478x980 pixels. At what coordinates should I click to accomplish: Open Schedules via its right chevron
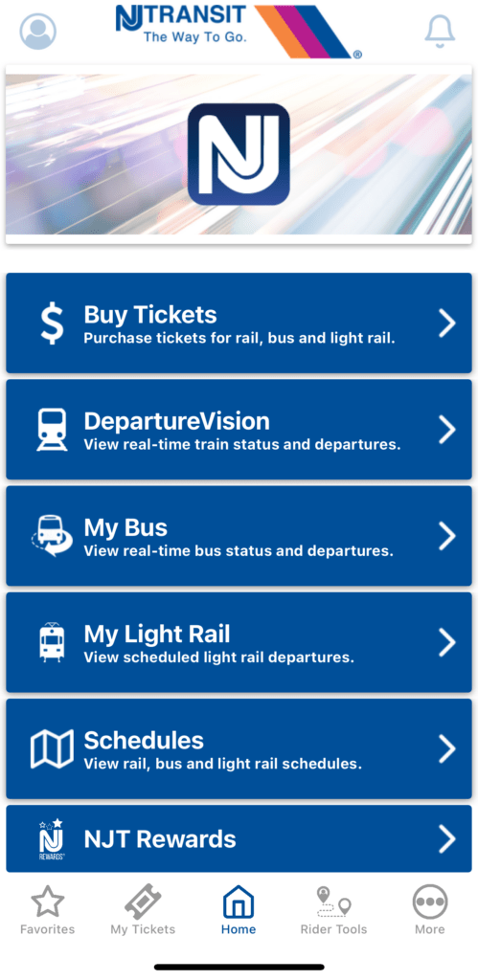446,748
